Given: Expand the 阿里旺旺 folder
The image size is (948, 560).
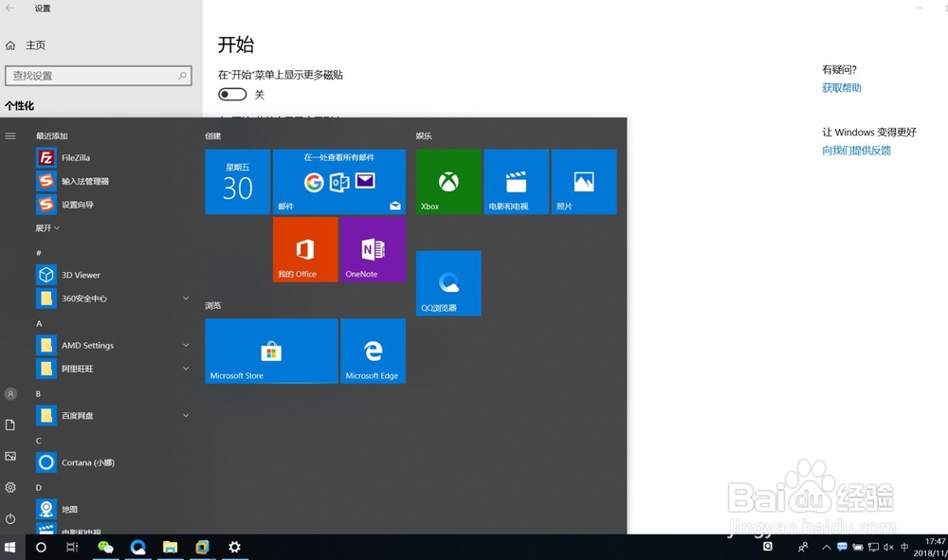Looking at the screenshot, I should [x=112, y=369].
